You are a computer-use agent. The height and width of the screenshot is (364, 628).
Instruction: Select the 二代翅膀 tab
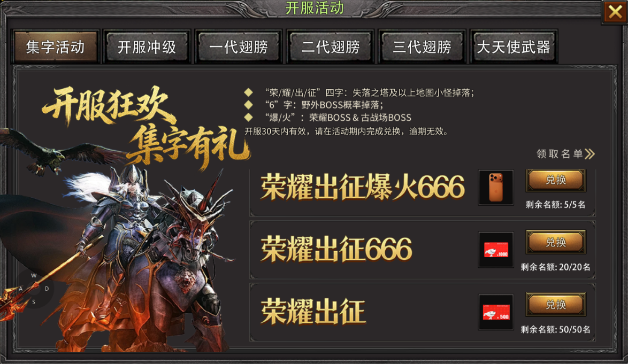[330, 47]
